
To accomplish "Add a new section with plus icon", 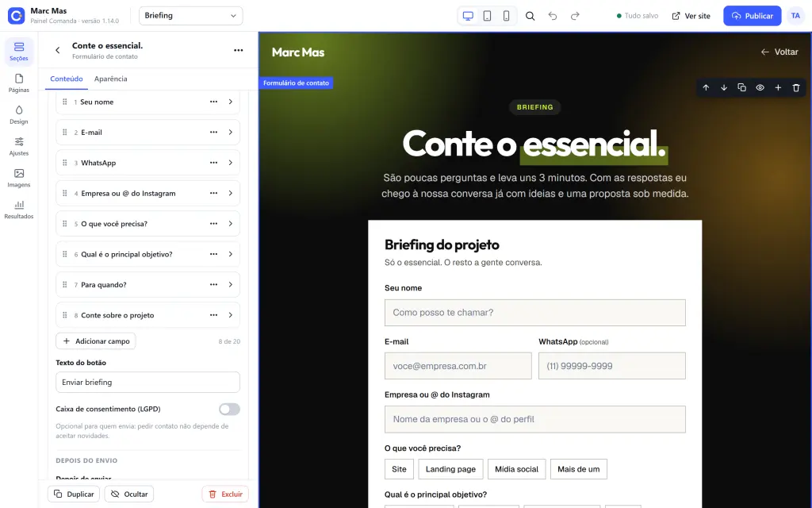I will tap(778, 87).
